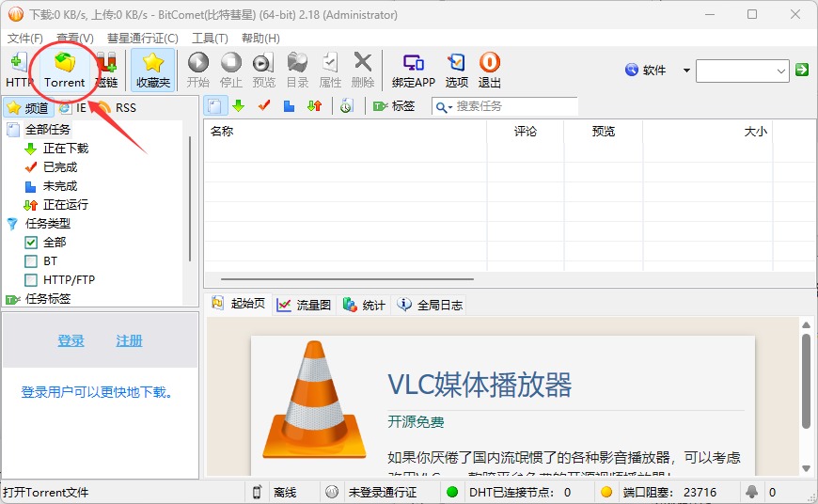
Task: Filter completed tasks with red checkmark icon
Action: 264,106
